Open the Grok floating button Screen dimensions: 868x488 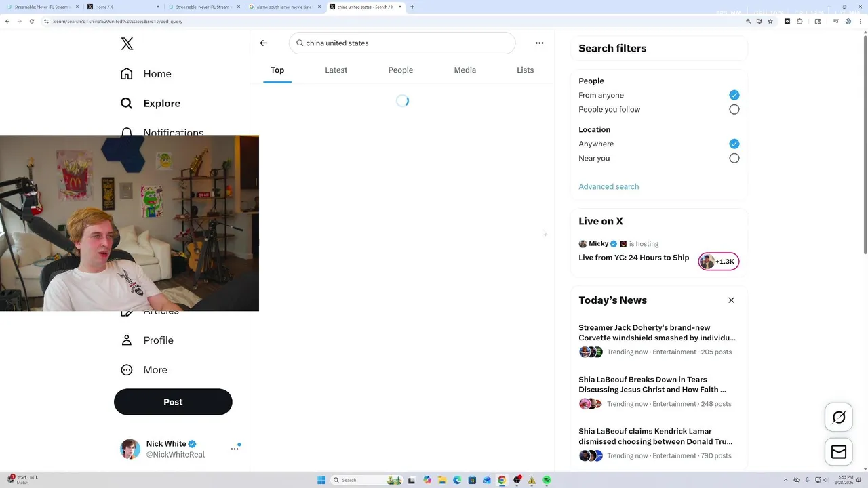pyautogui.click(x=839, y=418)
